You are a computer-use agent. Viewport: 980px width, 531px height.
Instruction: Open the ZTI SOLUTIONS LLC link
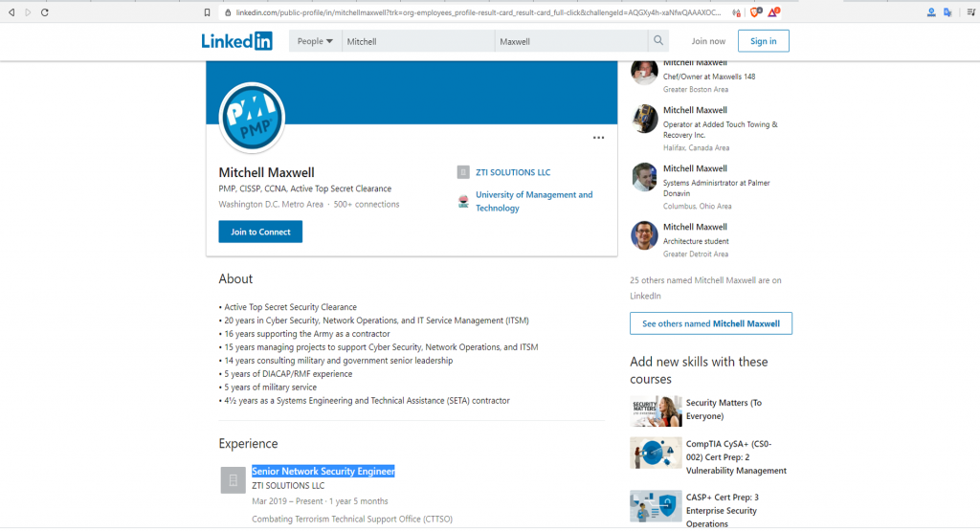click(512, 172)
